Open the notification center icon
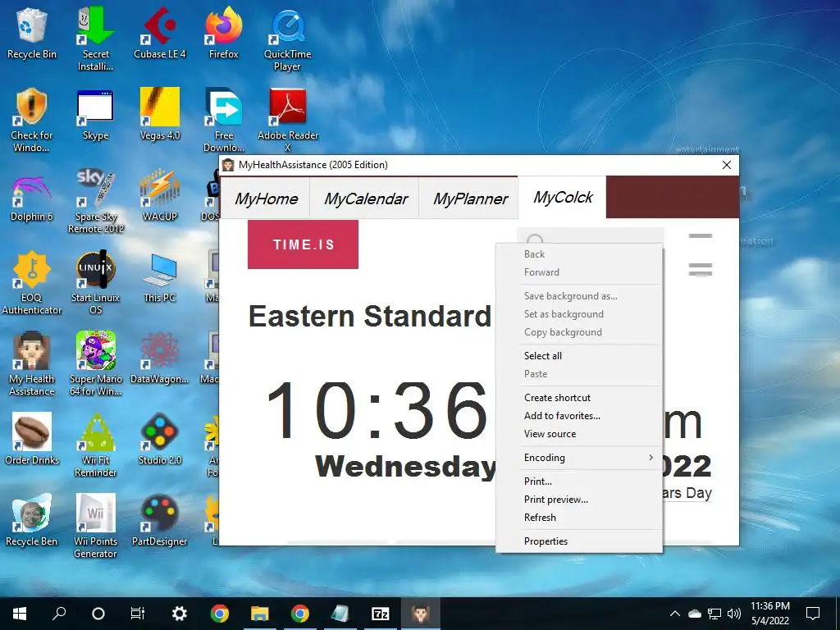 813,614
